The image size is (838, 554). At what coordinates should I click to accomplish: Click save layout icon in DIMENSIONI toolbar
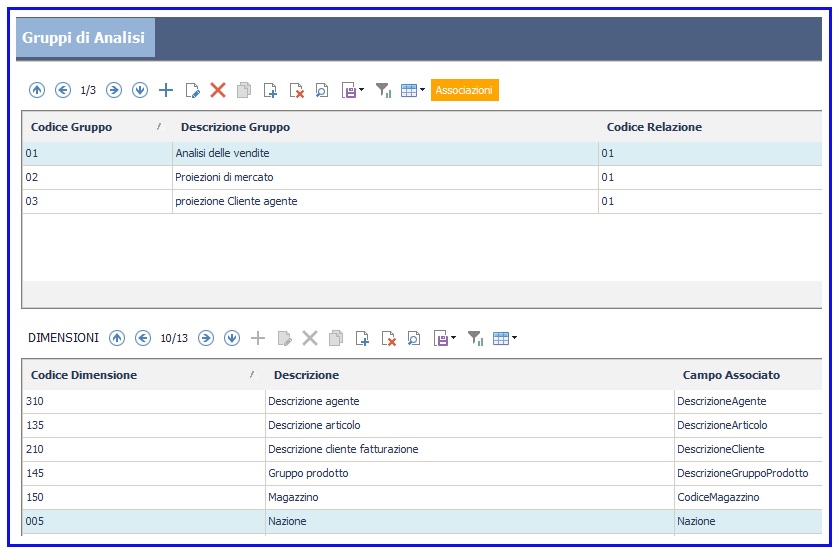tap(441, 338)
